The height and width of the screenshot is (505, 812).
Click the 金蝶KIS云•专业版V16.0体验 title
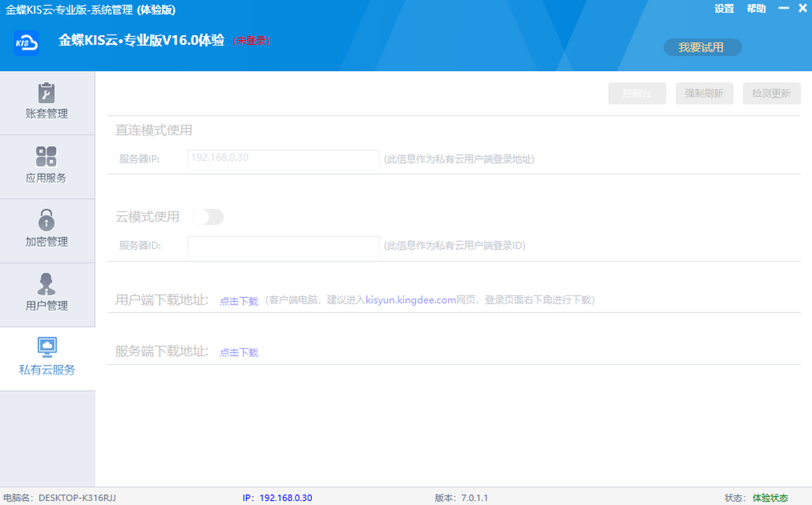coord(141,40)
